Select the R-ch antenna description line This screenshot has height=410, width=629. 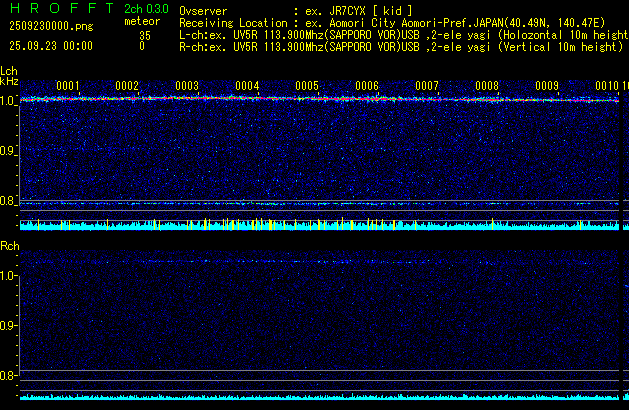tap(400, 46)
